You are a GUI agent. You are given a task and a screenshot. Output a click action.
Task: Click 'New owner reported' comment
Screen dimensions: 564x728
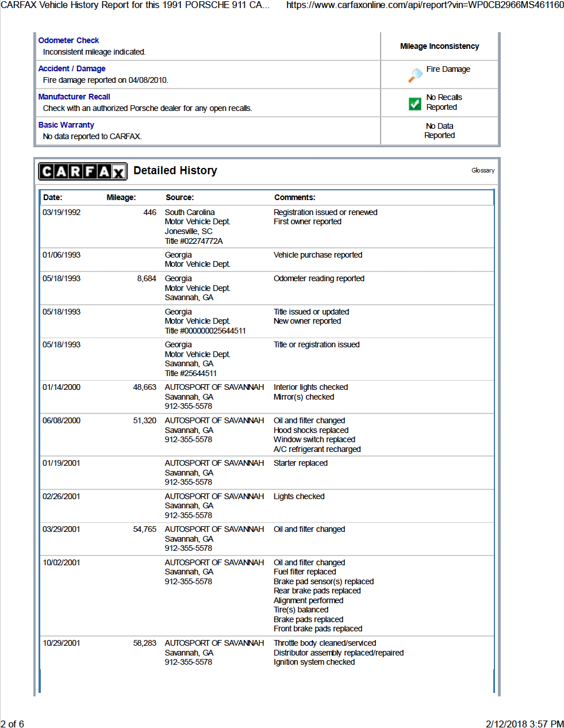point(308,321)
